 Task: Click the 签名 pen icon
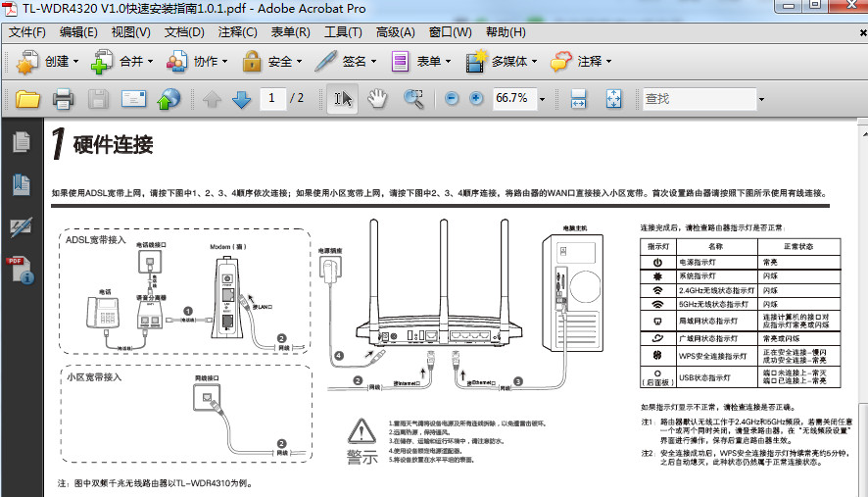[x=325, y=62]
